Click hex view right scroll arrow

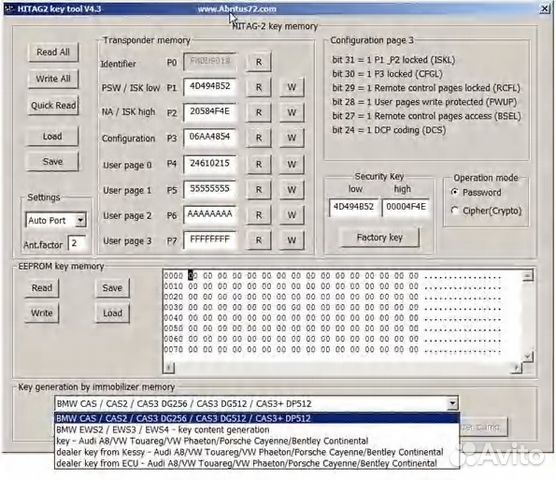tap(517, 368)
